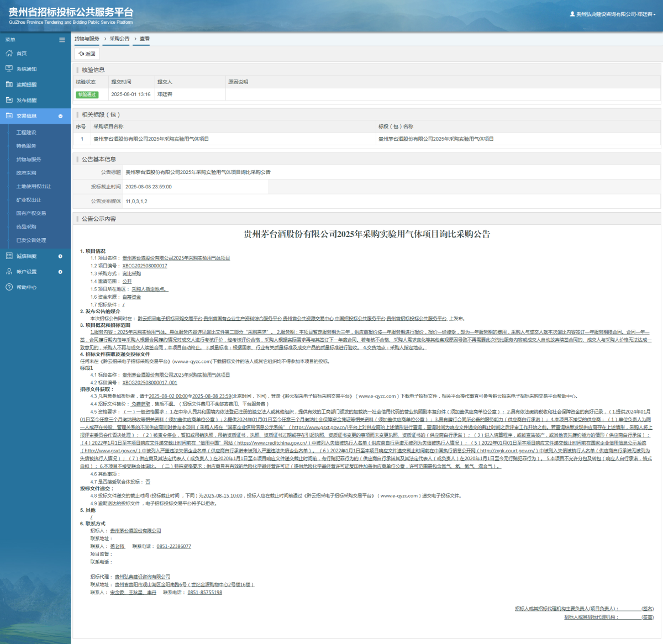
Task: Click the 货物与服务 breadcrumb
Action: tap(87, 39)
